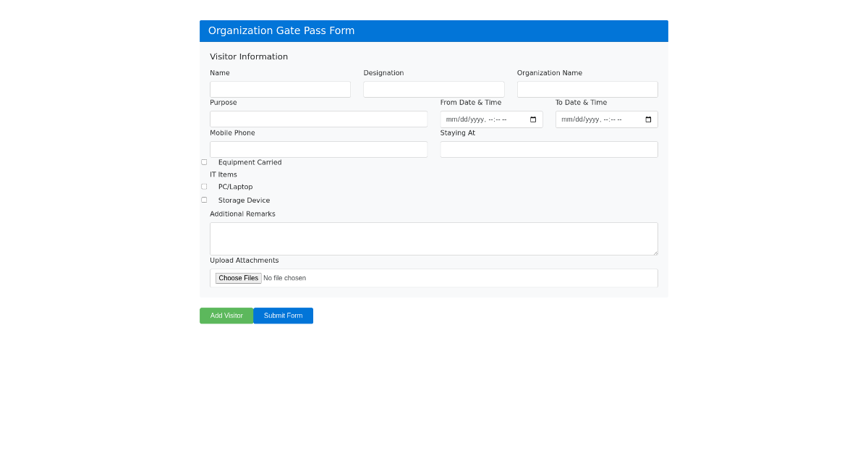Image resolution: width=868 pixels, height=456 pixels.
Task: Click the Staying At input field
Action: coord(548,149)
